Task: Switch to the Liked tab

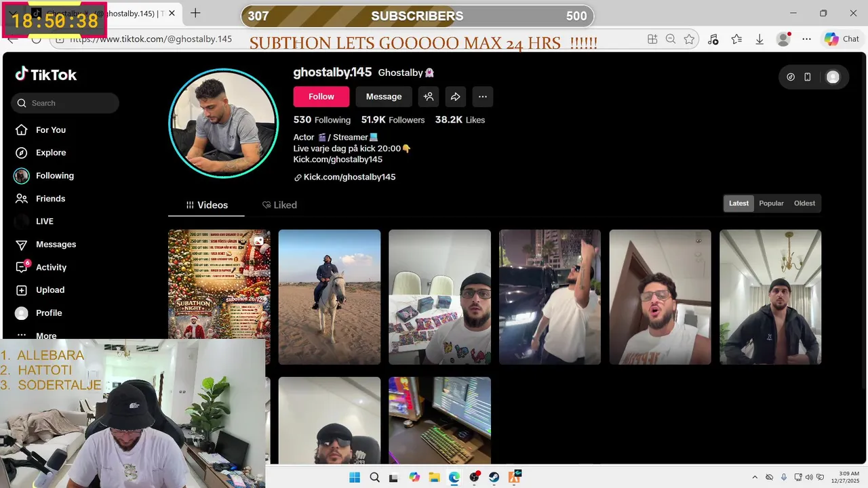Action: coord(279,205)
